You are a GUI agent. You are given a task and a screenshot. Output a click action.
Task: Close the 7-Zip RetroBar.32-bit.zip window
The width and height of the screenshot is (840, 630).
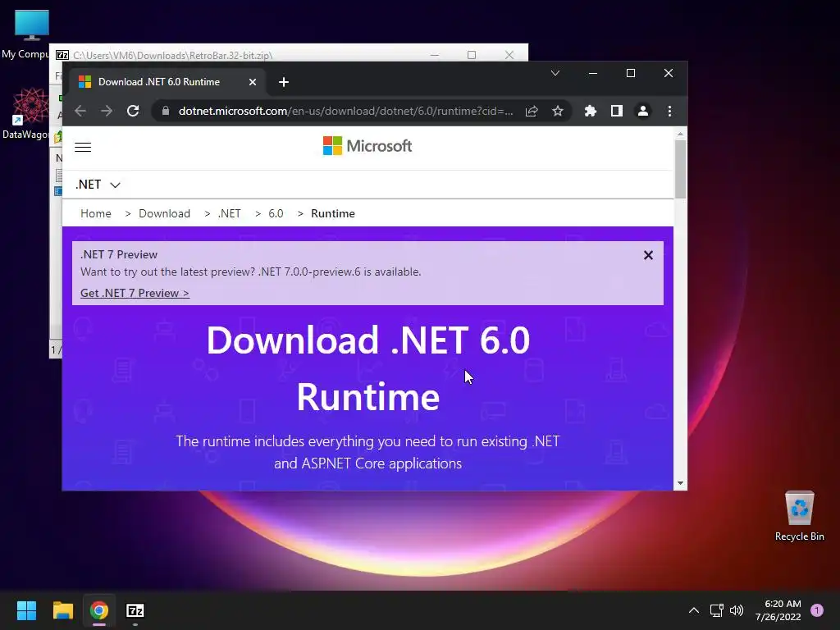pyautogui.click(x=509, y=55)
